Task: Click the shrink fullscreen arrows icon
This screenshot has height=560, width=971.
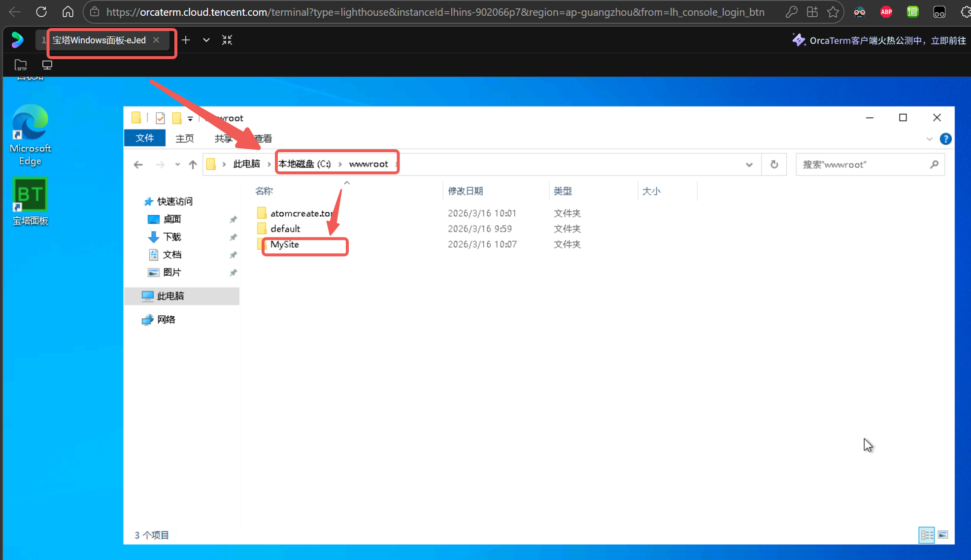Action: (227, 40)
